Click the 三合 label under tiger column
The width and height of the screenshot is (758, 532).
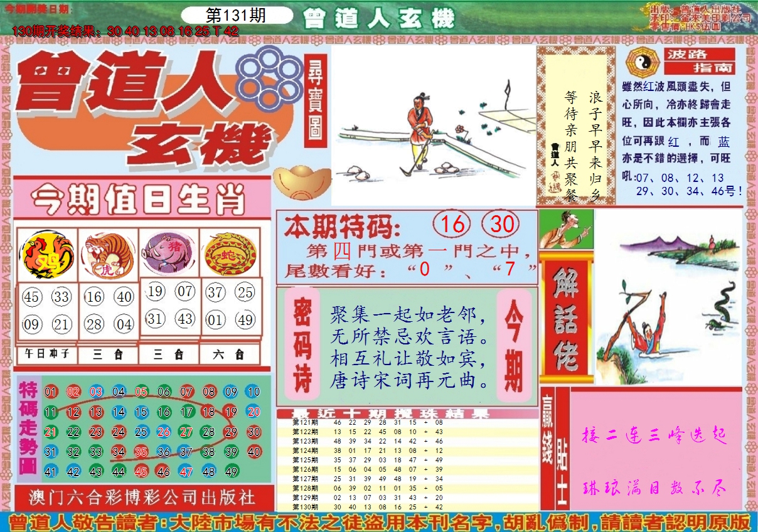(x=108, y=354)
